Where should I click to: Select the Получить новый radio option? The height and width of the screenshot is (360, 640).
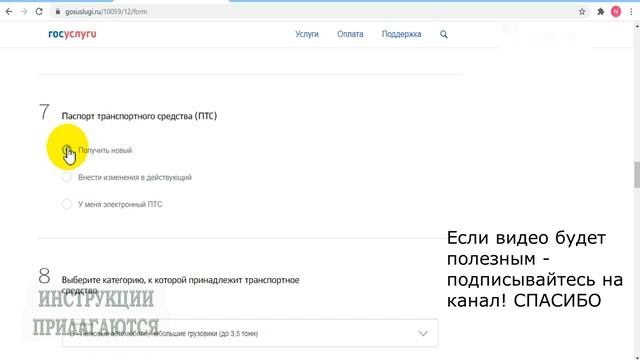(x=67, y=150)
